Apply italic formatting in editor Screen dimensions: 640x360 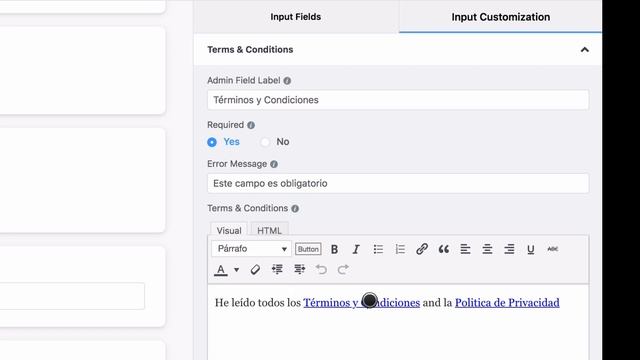click(356, 249)
